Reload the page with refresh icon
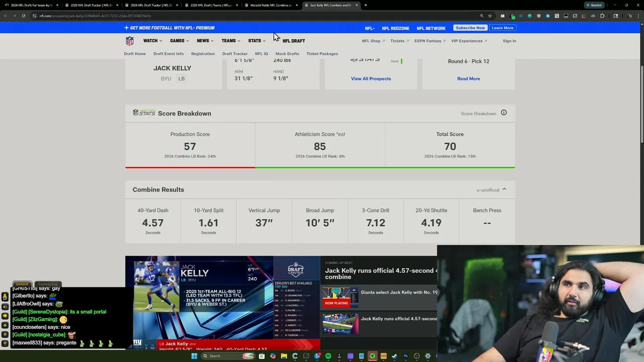The height and width of the screenshot is (362, 644). (x=23, y=16)
